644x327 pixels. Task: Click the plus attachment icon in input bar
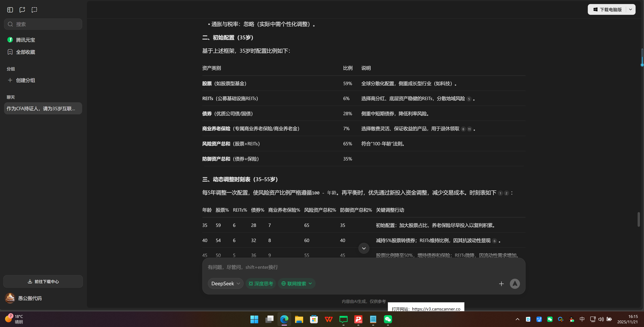(501, 284)
